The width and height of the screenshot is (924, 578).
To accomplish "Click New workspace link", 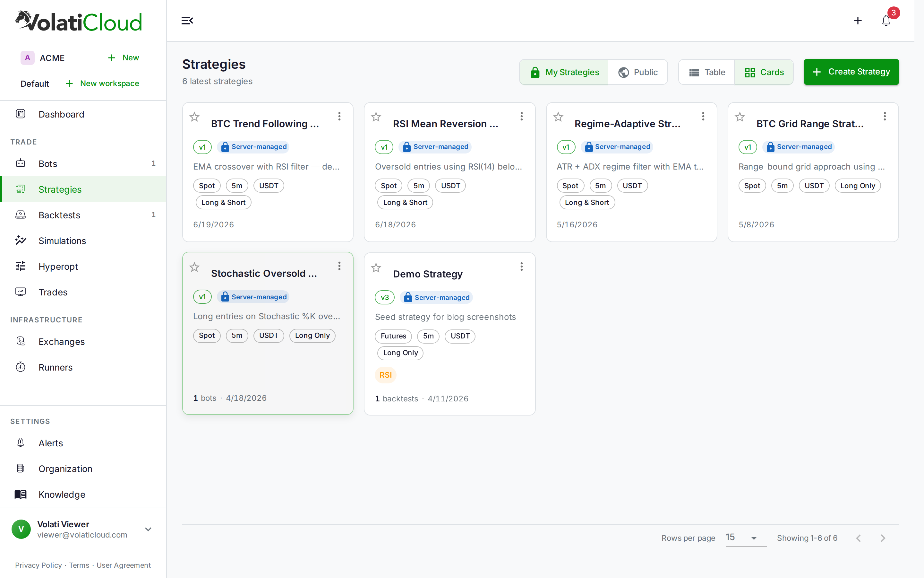I will [102, 83].
